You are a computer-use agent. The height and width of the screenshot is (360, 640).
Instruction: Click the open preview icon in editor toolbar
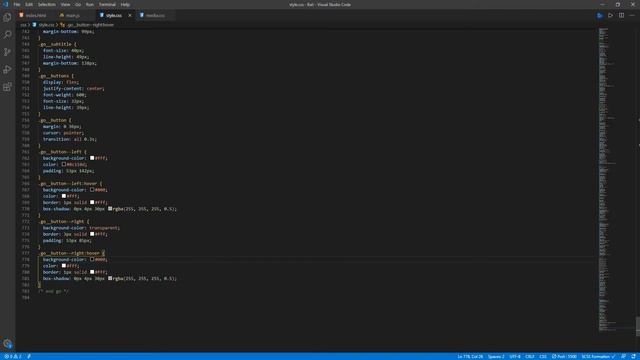tap(600, 16)
